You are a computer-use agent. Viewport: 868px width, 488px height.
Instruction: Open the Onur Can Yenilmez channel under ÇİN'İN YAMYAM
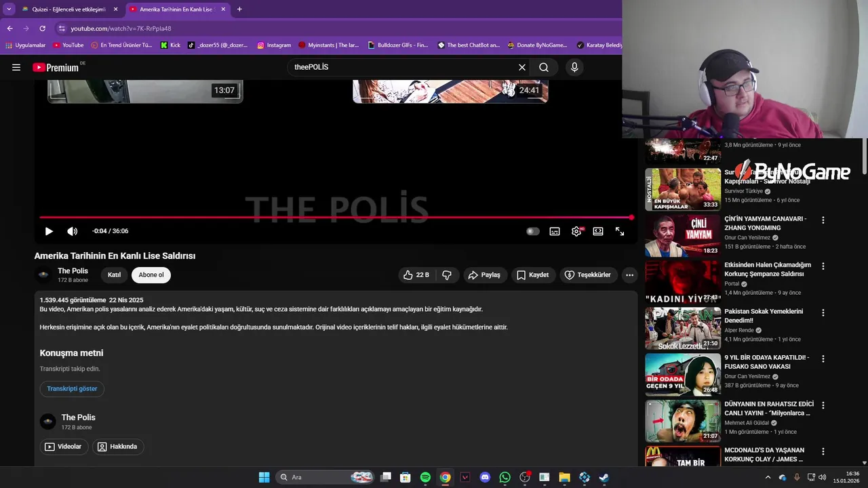[747, 238]
